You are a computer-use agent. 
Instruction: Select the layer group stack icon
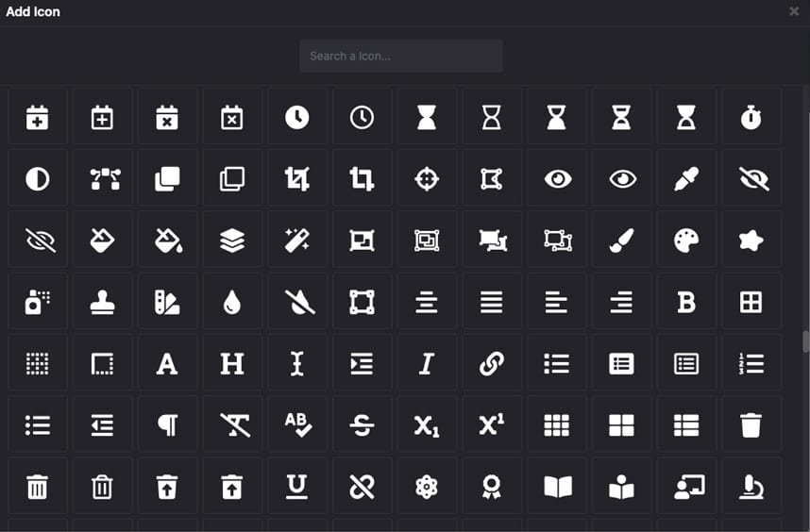pyautogui.click(x=232, y=240)
